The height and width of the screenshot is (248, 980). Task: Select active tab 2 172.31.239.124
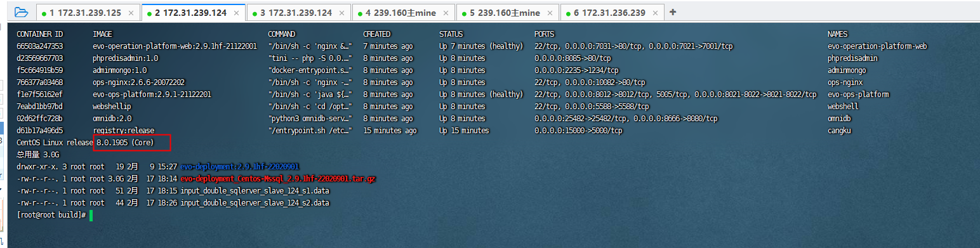coord(192,13)
